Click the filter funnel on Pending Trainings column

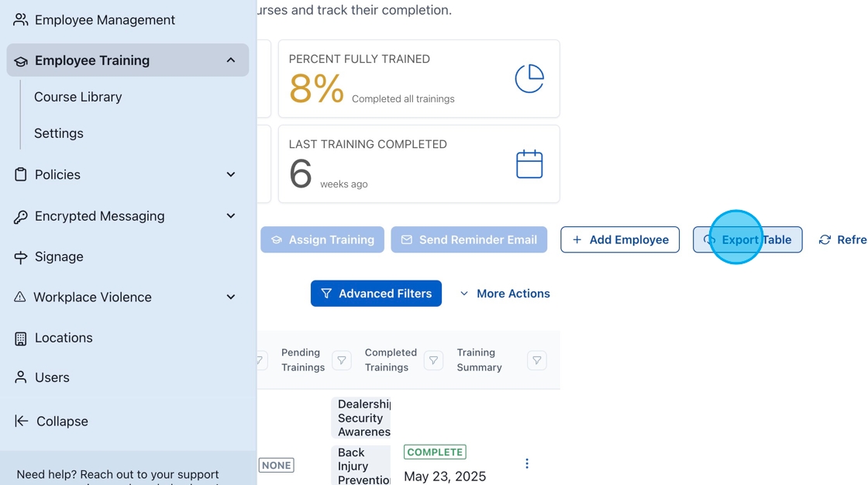342,360
